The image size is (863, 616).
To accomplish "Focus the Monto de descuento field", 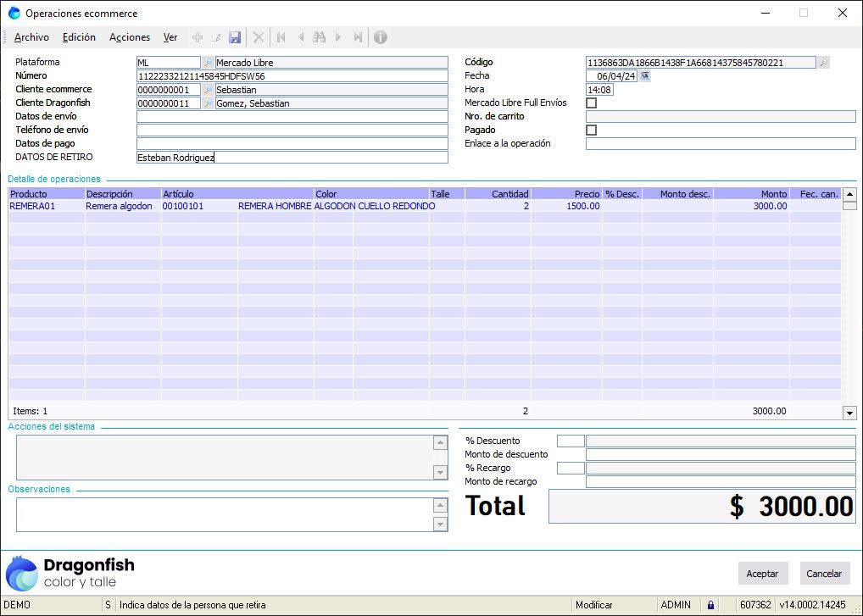I will 721,454.
